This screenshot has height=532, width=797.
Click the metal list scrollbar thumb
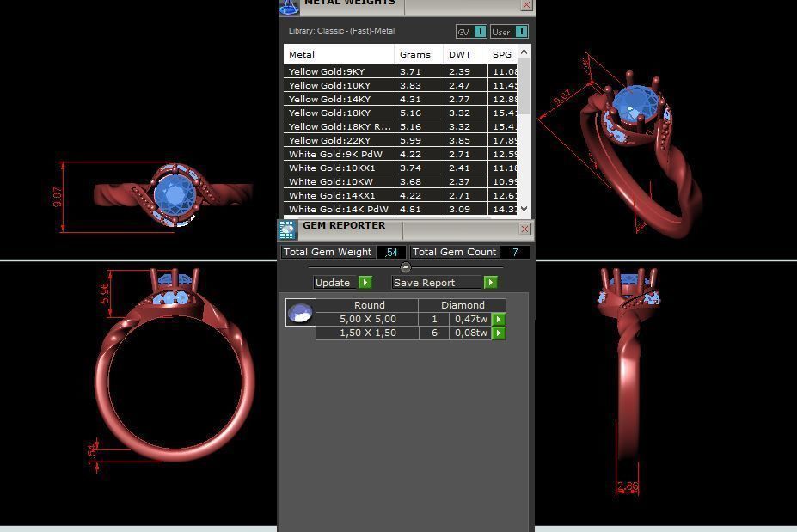click(x=524, y=87)
